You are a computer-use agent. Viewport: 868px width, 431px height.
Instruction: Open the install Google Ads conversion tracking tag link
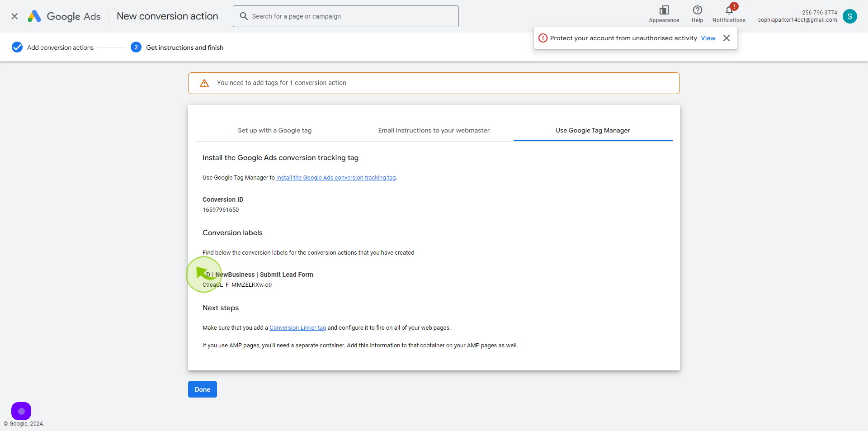[x=336, y=178]
